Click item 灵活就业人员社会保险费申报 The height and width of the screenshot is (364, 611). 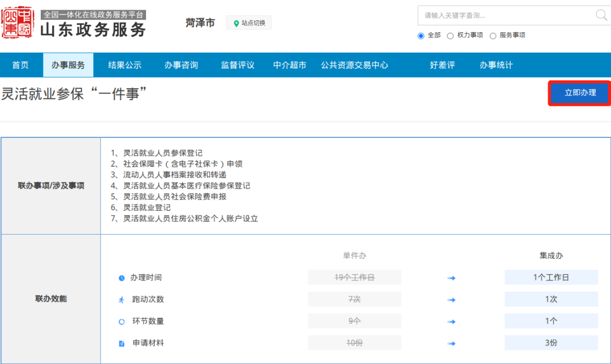pyautogui.click(x=175, y=197)
